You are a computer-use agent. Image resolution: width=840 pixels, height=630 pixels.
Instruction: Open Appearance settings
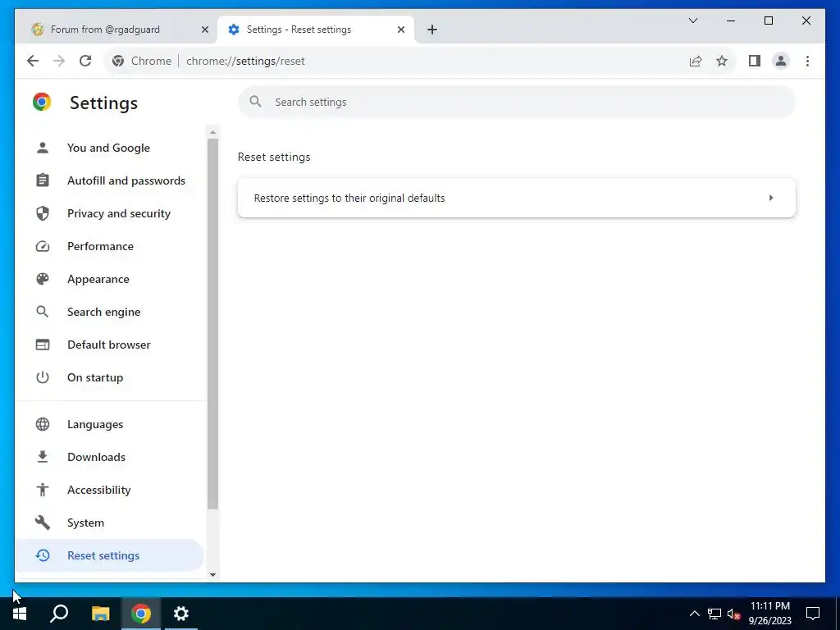[109, 279]
